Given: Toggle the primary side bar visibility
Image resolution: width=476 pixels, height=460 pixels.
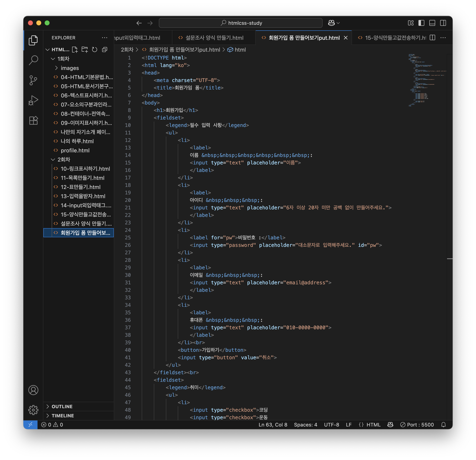Looking at the screenshot, I should (421, 23).
